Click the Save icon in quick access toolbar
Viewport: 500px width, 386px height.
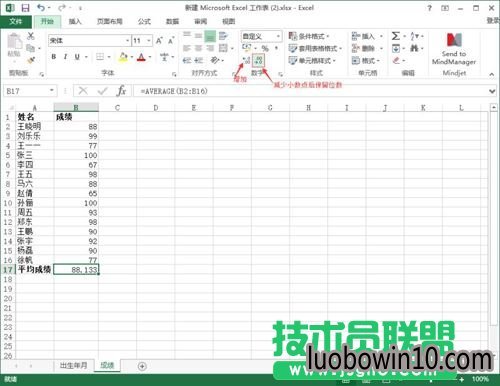pyautogui.click(x=25, y=8)
